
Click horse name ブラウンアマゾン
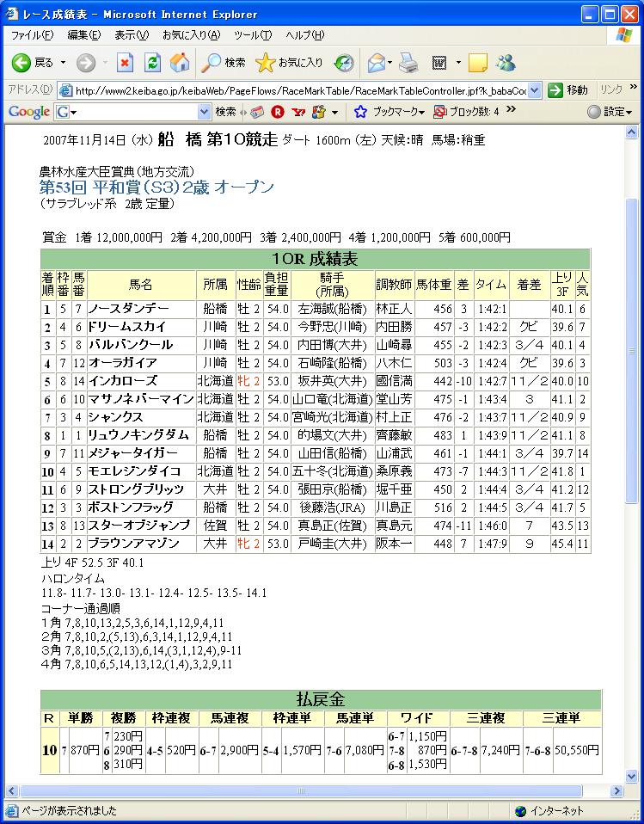134,544
